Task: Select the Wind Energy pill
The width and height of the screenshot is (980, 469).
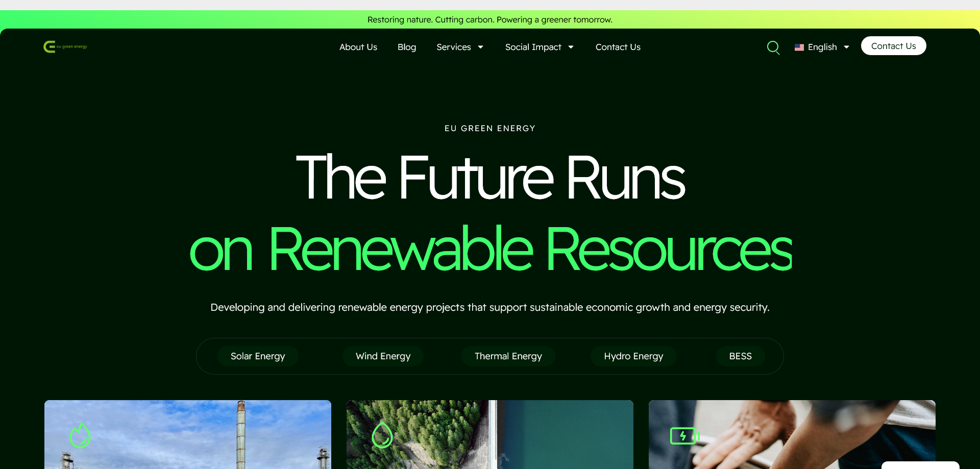Action: coord(383,356)
